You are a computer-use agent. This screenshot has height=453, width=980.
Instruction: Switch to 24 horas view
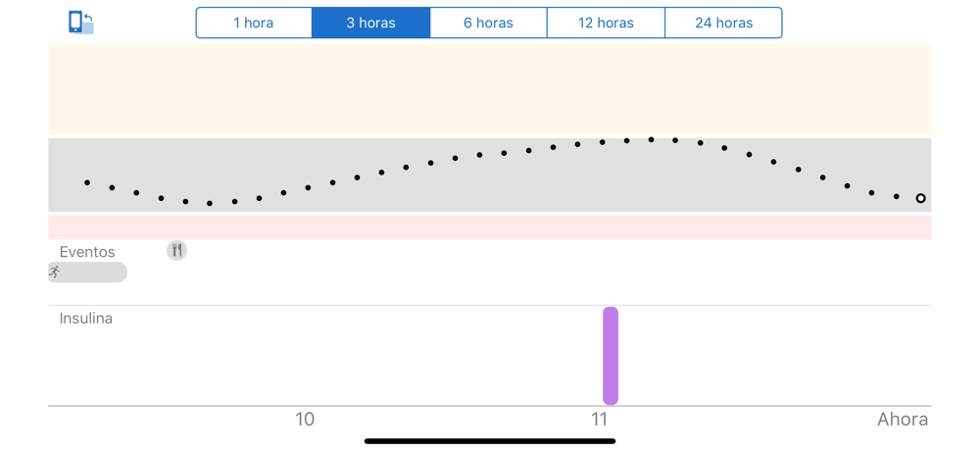coord(724,24)
